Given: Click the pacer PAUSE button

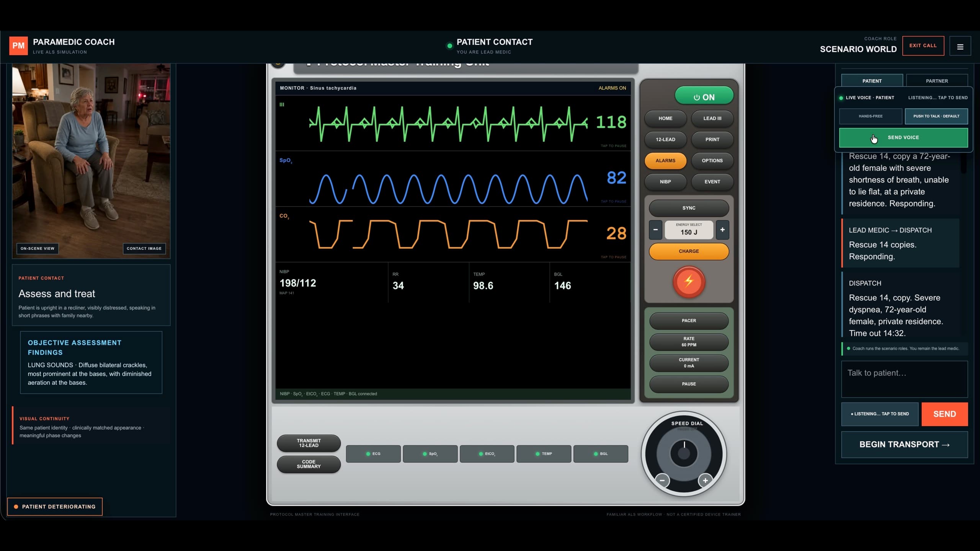Looking at the screenshot, I should coord(689,384).
